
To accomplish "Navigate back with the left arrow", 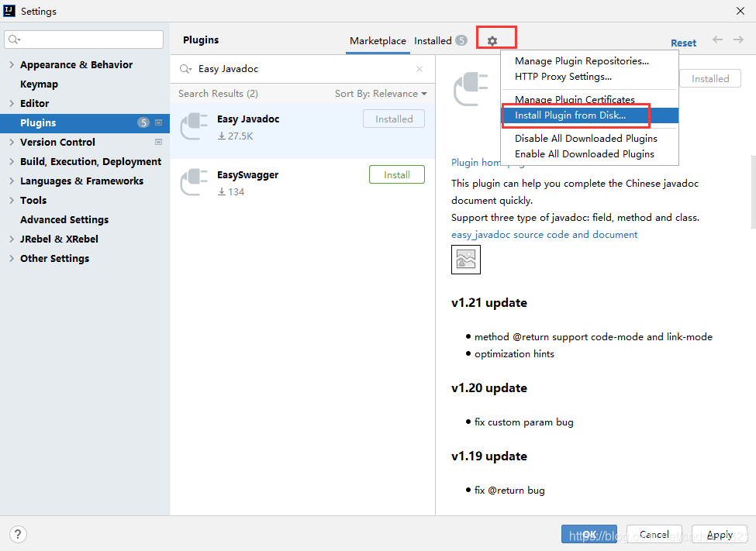I will pyautogui.click(x=717, y=40).
